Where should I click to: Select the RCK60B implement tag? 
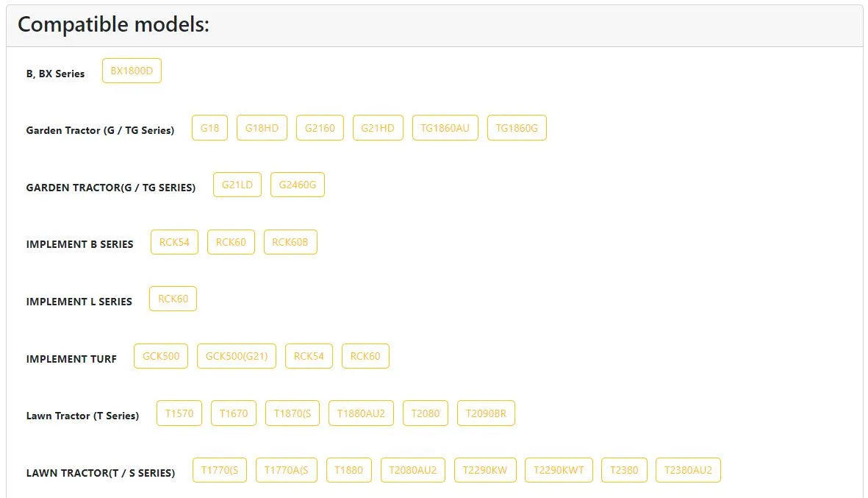tap(290, 242)
